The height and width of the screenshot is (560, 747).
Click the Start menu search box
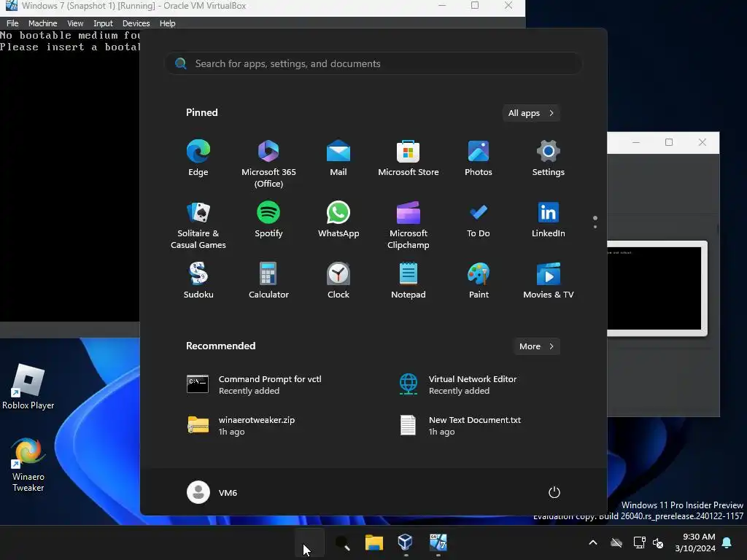pyautogui.click(x=373, y=64)
